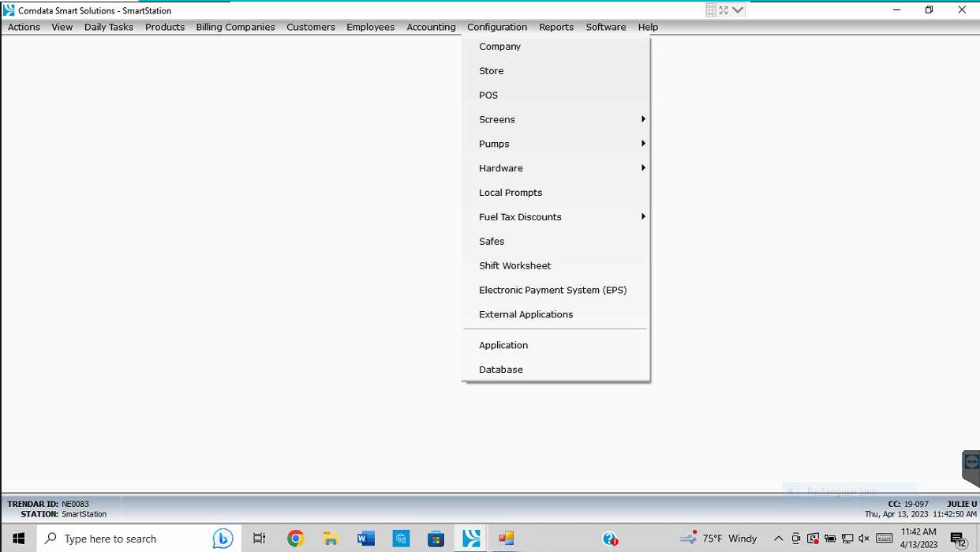Click the Bing icon in search box

(x=223, y=539)
